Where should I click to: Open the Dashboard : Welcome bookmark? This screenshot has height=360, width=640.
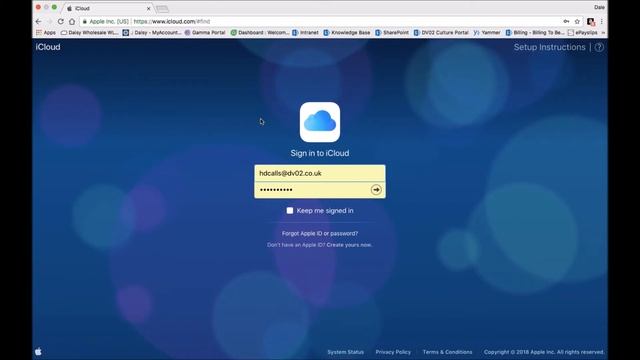pos(260,33)
